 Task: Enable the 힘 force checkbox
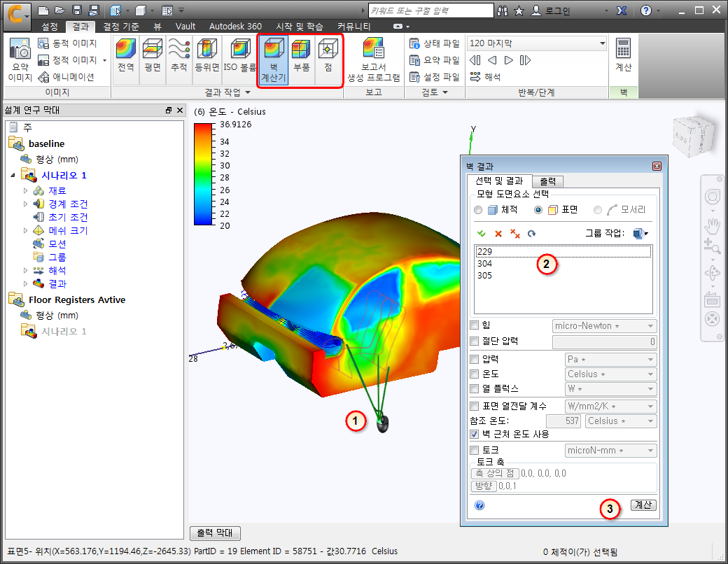click(474, 325)
